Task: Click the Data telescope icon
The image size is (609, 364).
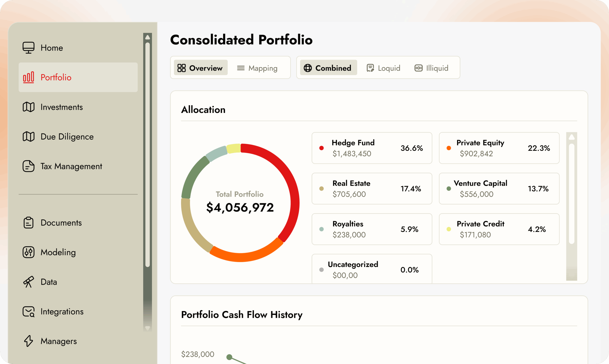Action: pyautogui.click(x=29, y=282)
